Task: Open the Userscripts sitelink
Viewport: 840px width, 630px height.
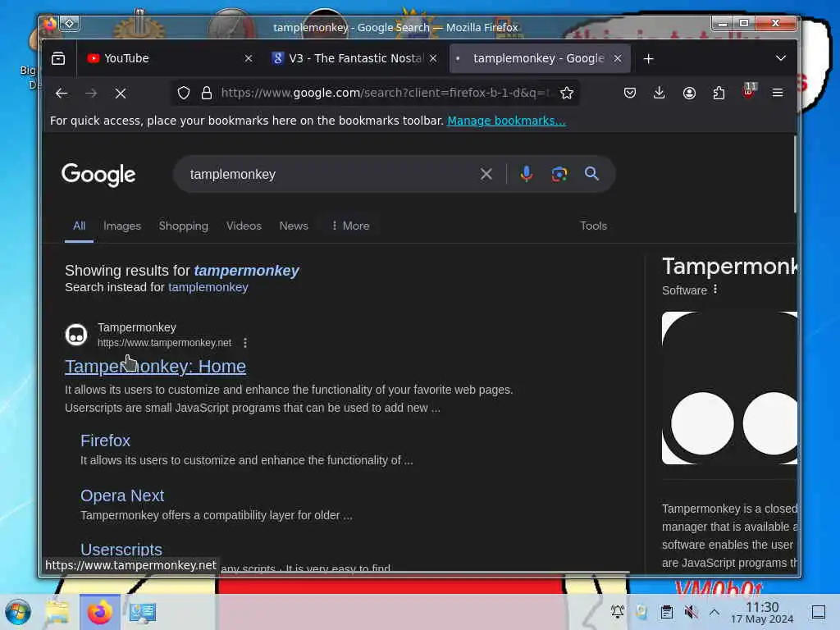Action: (x=121, y=549)
